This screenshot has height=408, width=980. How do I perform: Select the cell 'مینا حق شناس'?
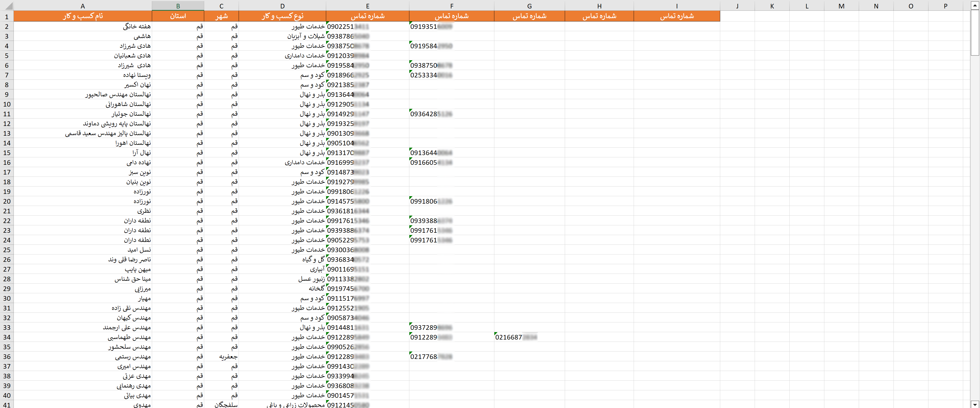82,279
